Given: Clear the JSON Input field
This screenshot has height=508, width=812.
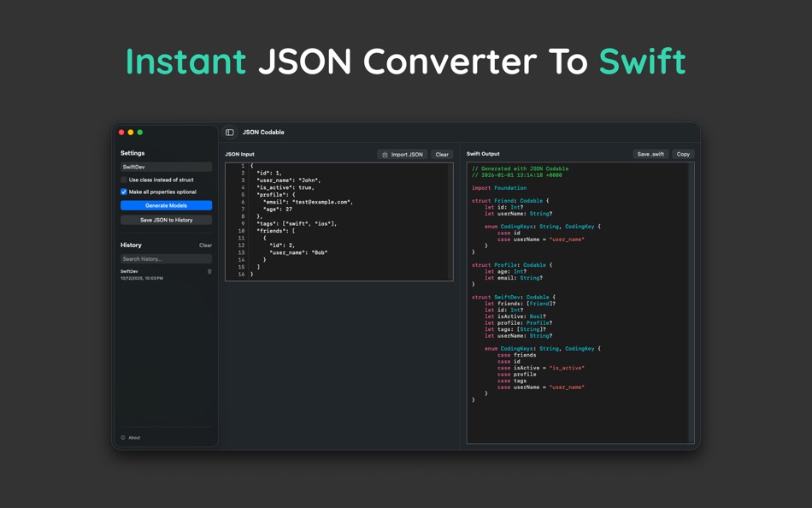Looking at the screenshot, I should 442,155.
